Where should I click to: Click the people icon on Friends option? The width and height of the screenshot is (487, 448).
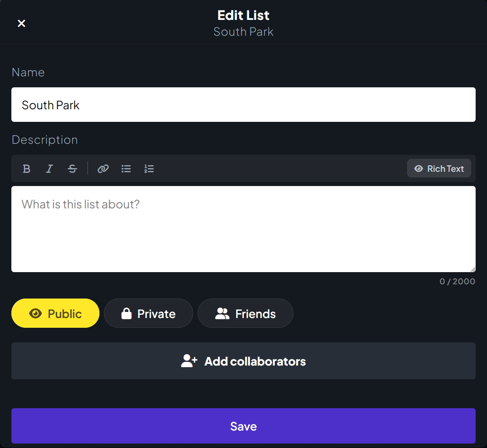pos(222,314)
